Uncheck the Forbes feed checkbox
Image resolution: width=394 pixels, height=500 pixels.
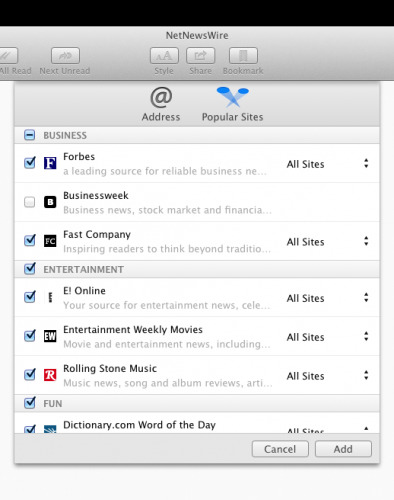point(30,163)
